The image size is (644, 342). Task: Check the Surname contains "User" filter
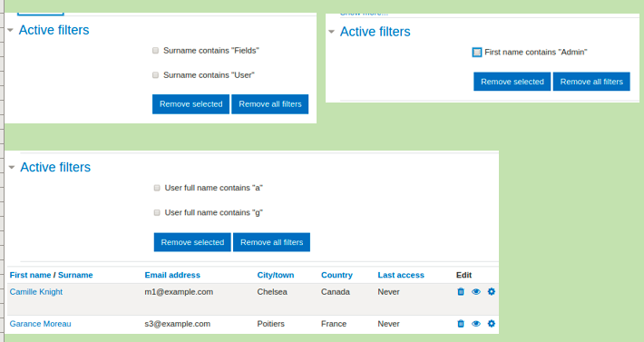pos(155,75)
